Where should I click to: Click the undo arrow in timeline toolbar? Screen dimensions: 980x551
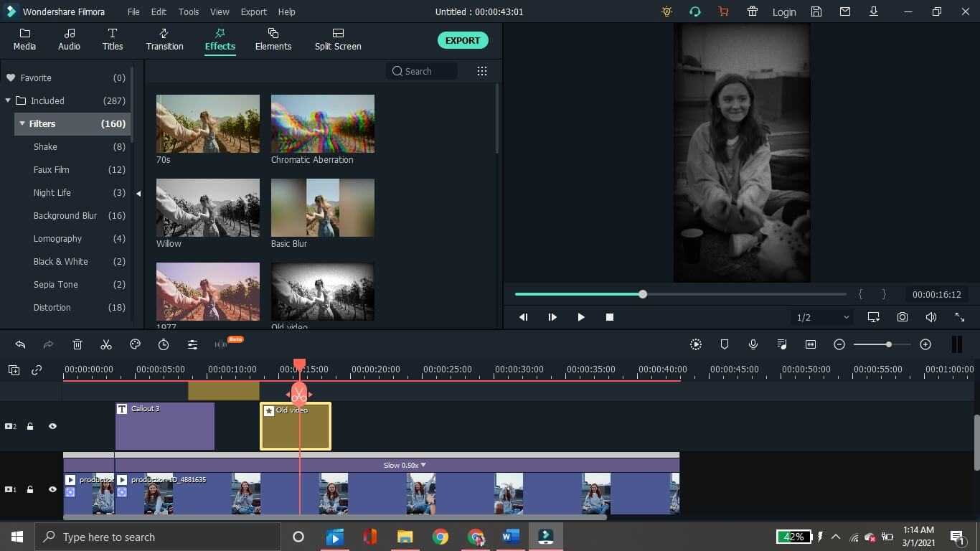point(20,345)
